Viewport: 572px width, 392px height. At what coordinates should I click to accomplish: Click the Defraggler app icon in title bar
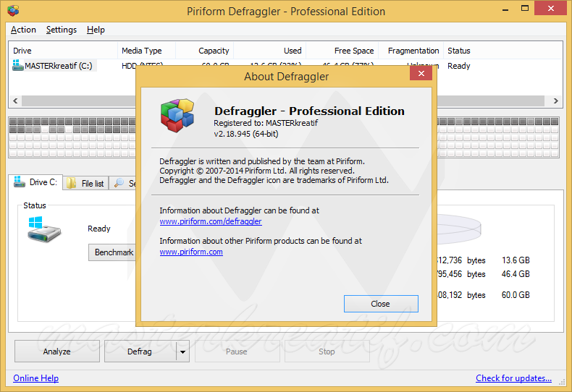[x=13, y=11]
